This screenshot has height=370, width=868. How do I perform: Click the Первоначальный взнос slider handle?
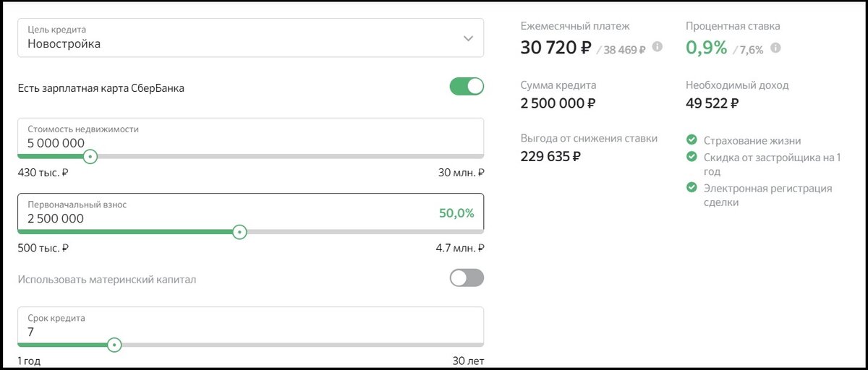coord(239,232)
